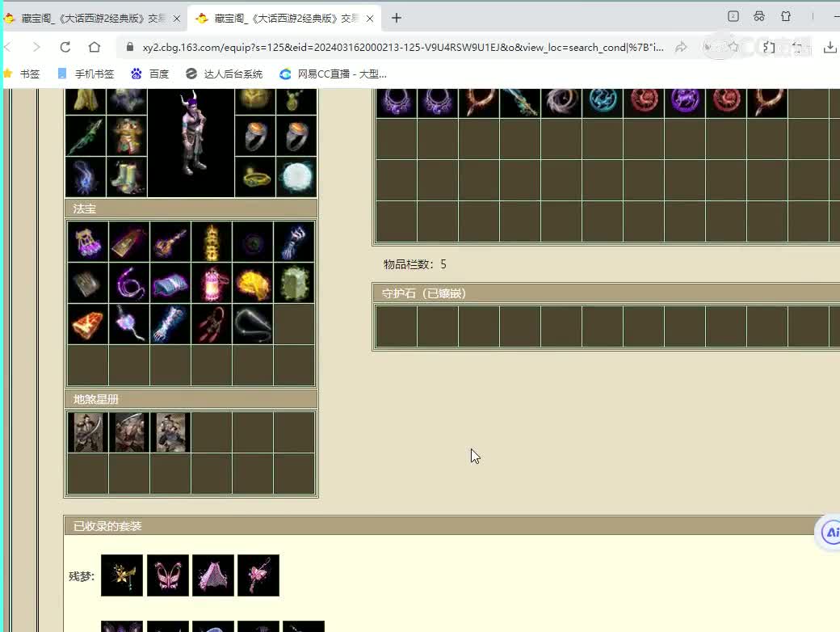Image resolution: width=840 pixels, height=632 pixels.
Task: Open the 书签 bookmarks folder
Action: pos(22,74)
